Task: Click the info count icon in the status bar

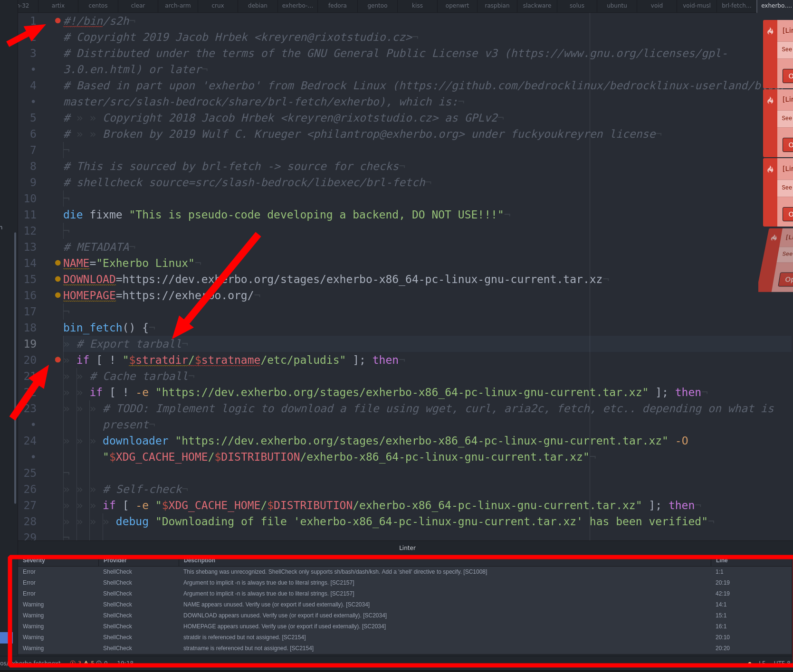Action: pos(99,663)
